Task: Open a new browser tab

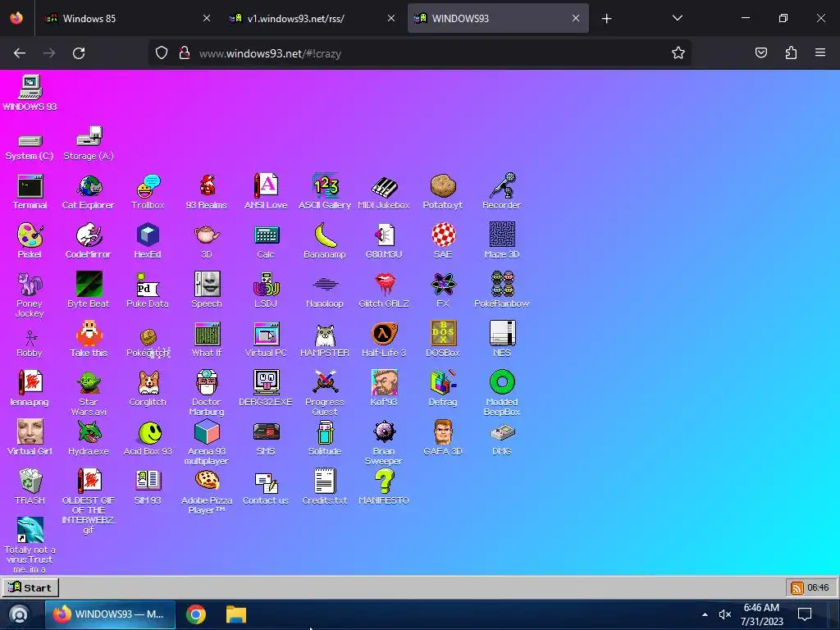Action: (x=606, y=19)
